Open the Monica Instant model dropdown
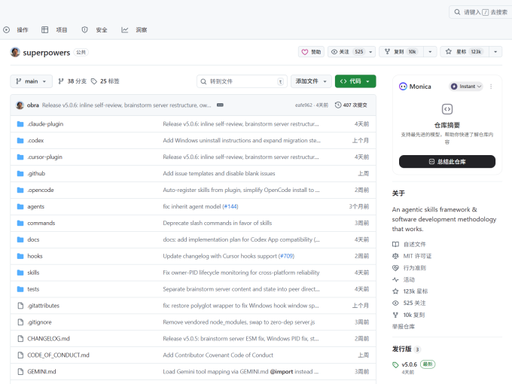The image size is (512, 384). click(x=466, y=86)
